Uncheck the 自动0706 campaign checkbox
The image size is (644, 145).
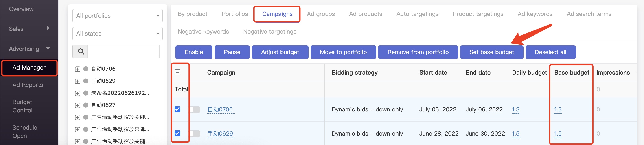pyautogui.click(x=177, y=109)
